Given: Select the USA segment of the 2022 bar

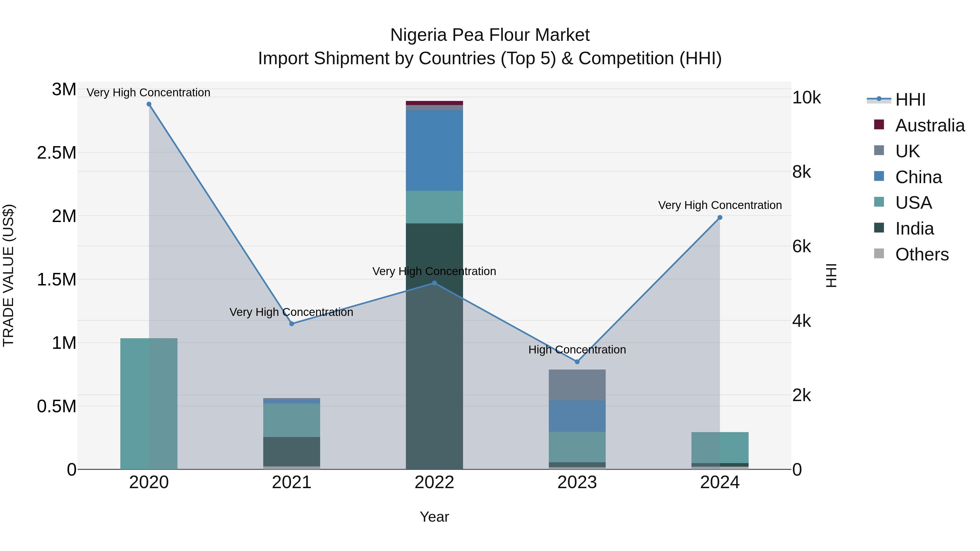Looking at the screenshot, I should coord(434,207).
